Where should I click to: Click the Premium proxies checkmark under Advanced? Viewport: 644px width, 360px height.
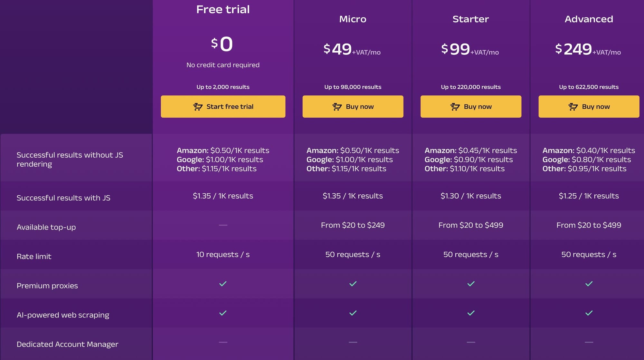pos(589,284)
